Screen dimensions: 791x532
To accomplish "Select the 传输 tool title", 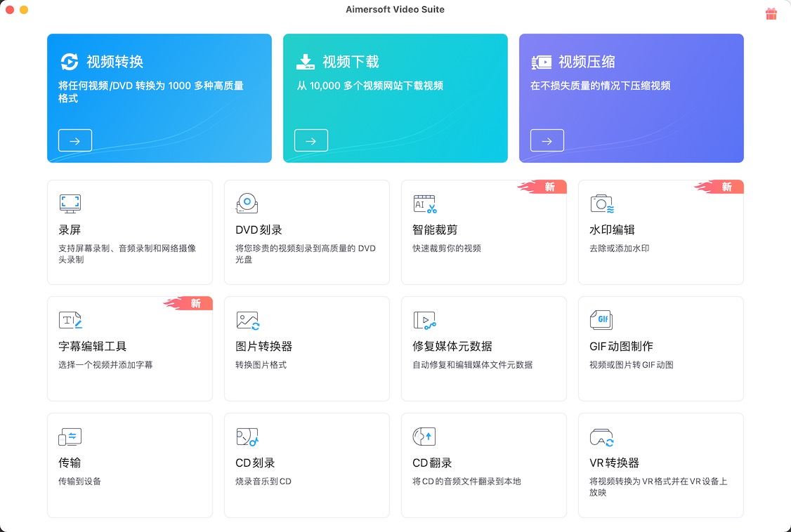I will [x=70, y=463].
